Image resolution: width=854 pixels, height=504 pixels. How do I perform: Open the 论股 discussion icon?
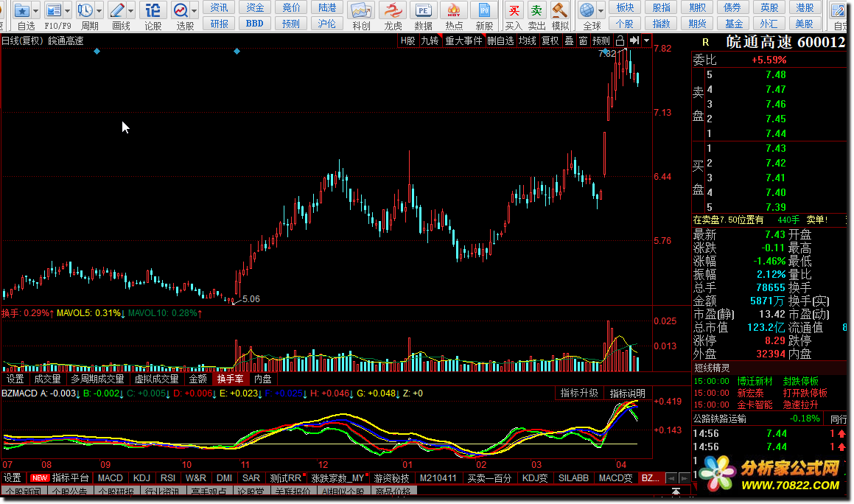tap(153, 10)
